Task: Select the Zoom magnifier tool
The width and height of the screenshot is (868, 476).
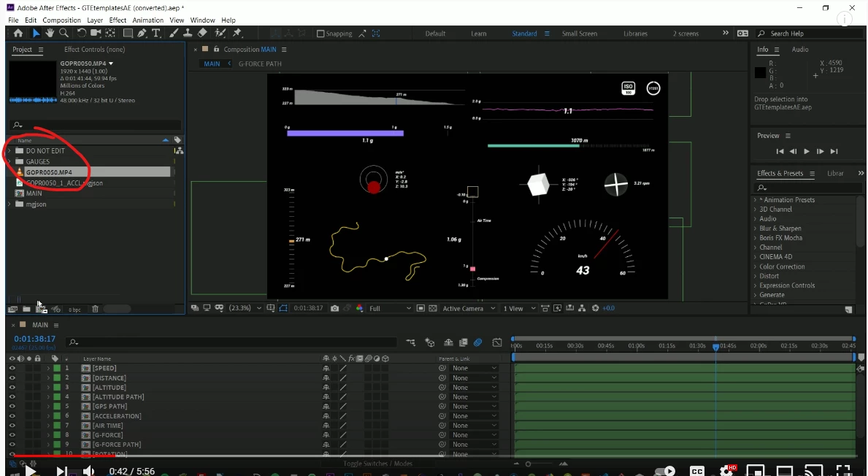Action: [64, 33]
